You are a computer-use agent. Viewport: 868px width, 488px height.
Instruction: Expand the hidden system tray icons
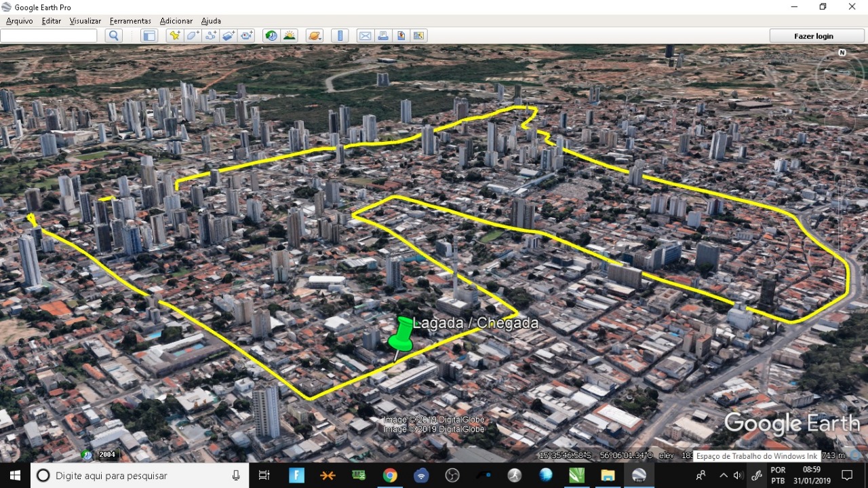723,475
